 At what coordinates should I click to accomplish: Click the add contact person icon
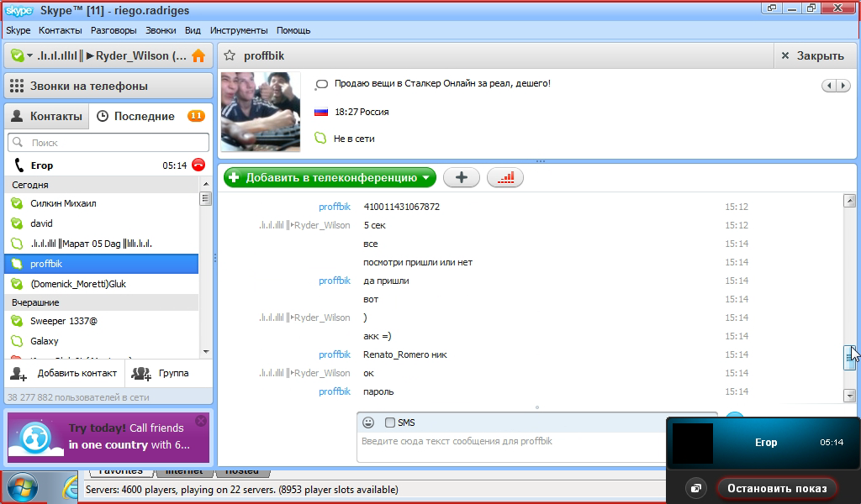[x=18, y=374]
